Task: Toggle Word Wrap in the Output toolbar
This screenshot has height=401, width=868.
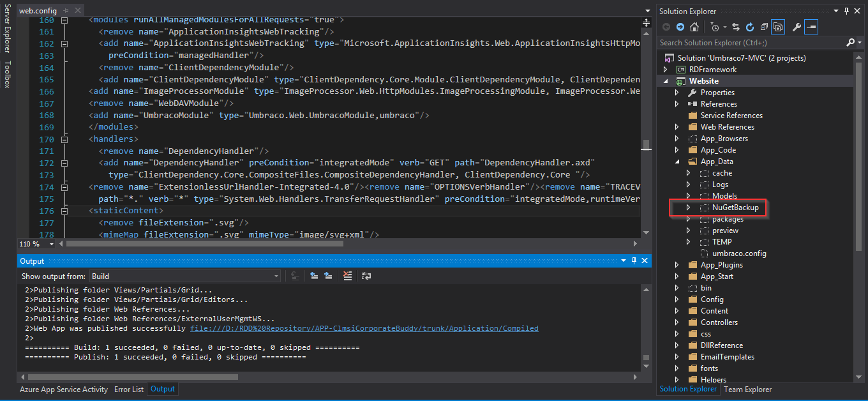Action: pyautogui.click(x=366, y=276)
